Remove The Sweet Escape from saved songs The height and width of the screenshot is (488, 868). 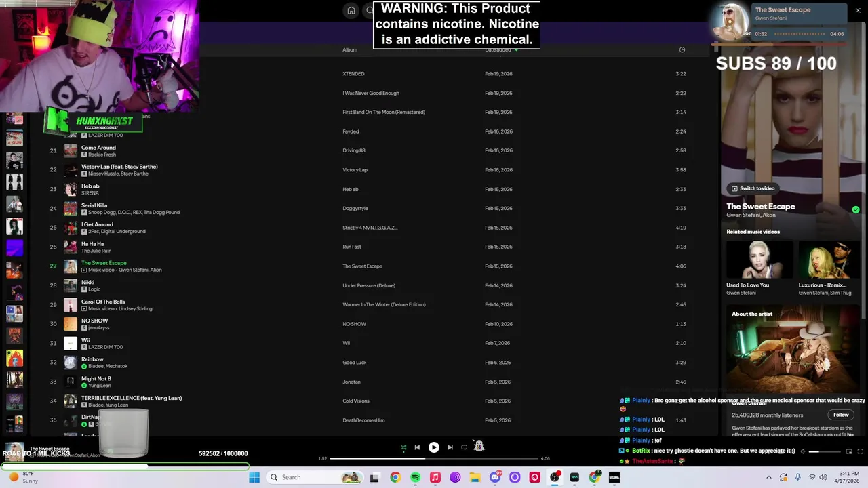click(856, 210)
